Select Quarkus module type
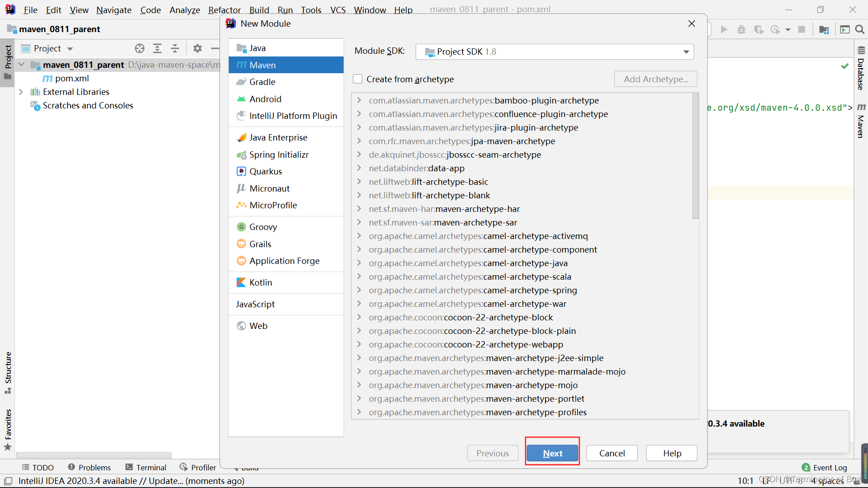This screenshot has height=488, width=868. pos(286,171)
